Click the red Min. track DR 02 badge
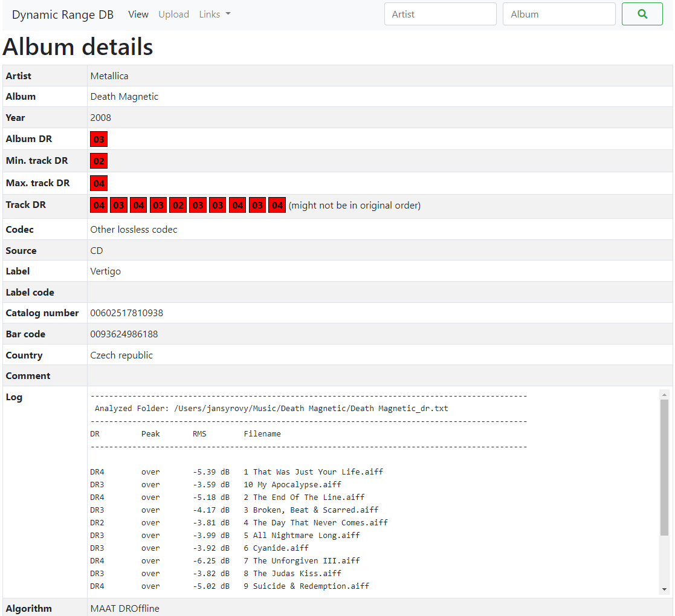The image size is (675, 616). tap(99, 161)
